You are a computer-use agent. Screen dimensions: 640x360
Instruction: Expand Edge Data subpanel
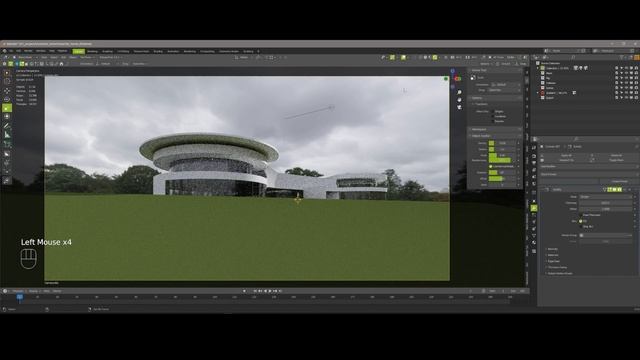coord(554,261)
